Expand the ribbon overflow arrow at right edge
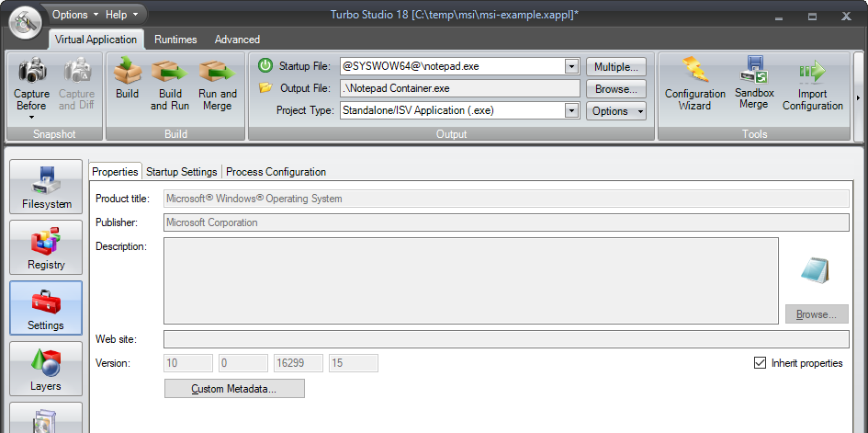Image resolution: width=868 pixels, height=433 pixels. (859, 97)
